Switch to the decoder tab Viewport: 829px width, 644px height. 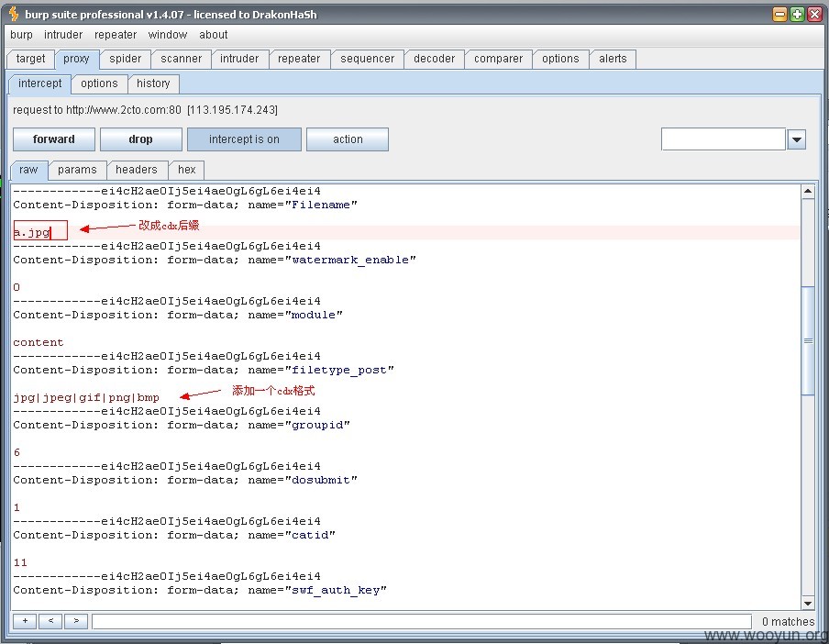point(434,59)
